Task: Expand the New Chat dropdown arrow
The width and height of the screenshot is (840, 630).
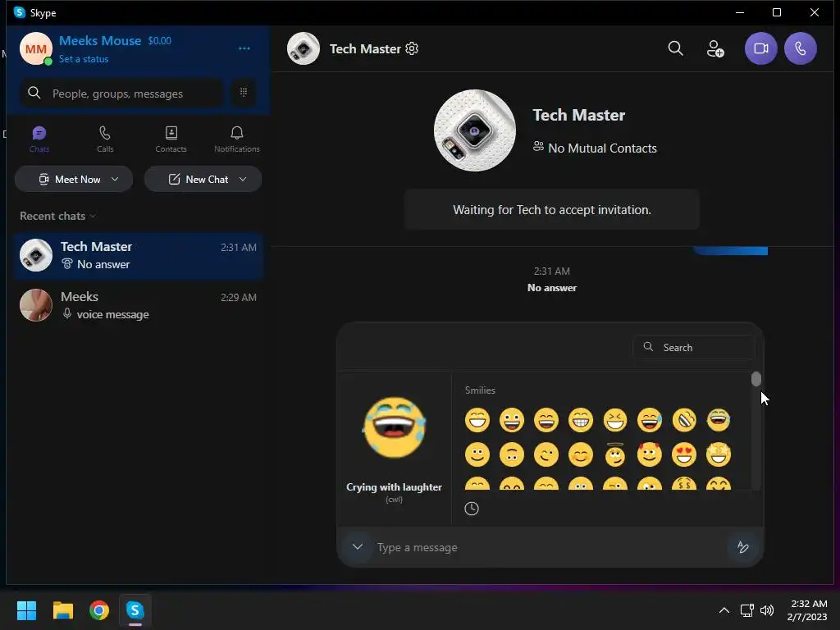Action: coord(243,179)
